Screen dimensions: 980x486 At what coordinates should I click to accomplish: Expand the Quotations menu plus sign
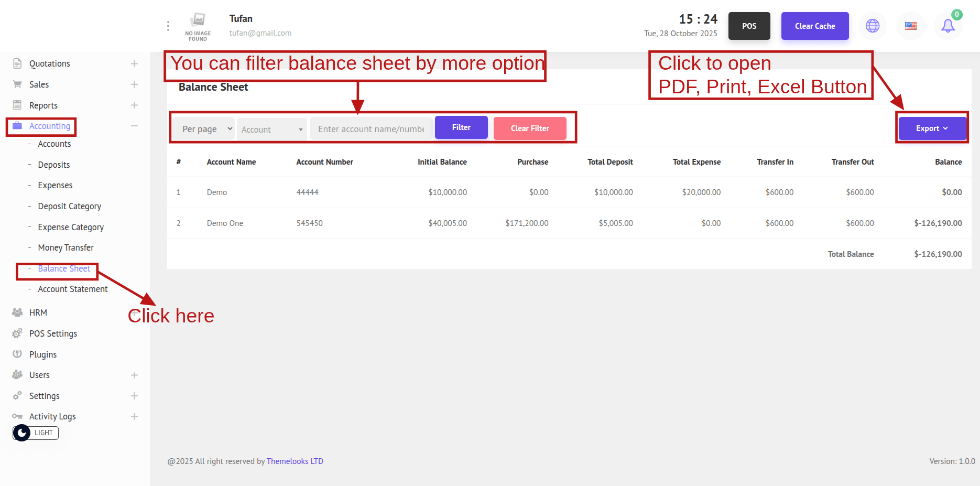tap(134, 63)
